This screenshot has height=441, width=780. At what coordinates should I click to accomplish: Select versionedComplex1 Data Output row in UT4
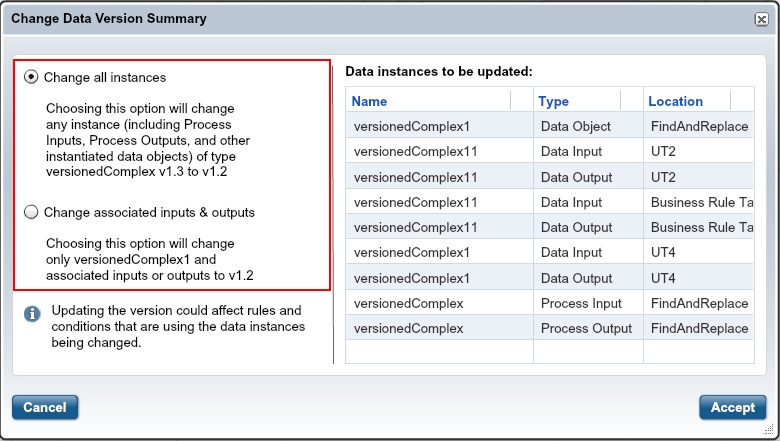[549, 278]
